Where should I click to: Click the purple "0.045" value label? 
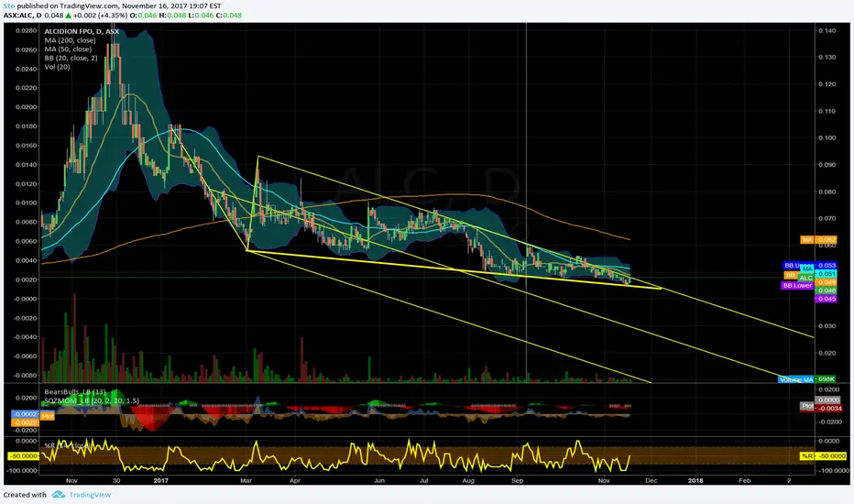[x=826, y=299]
